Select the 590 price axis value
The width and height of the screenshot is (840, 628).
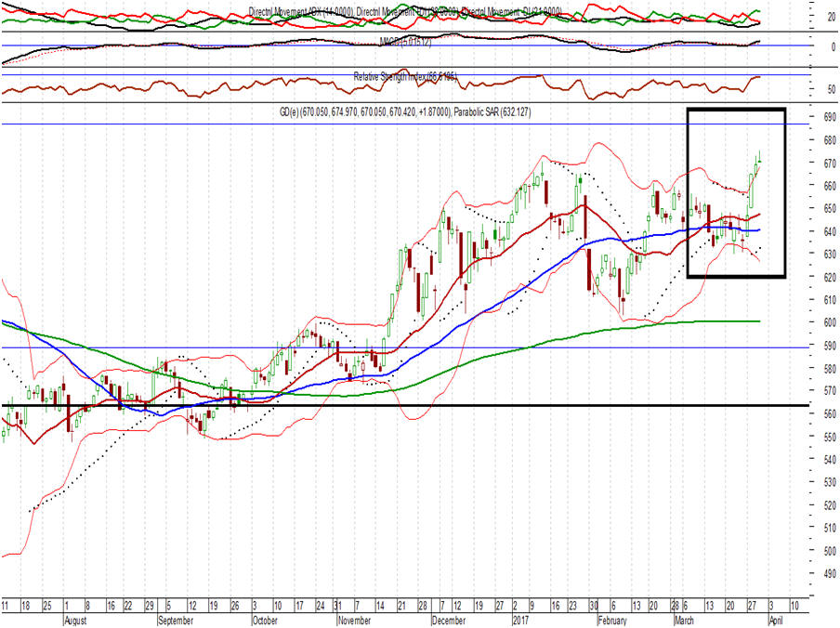[830, 346]
